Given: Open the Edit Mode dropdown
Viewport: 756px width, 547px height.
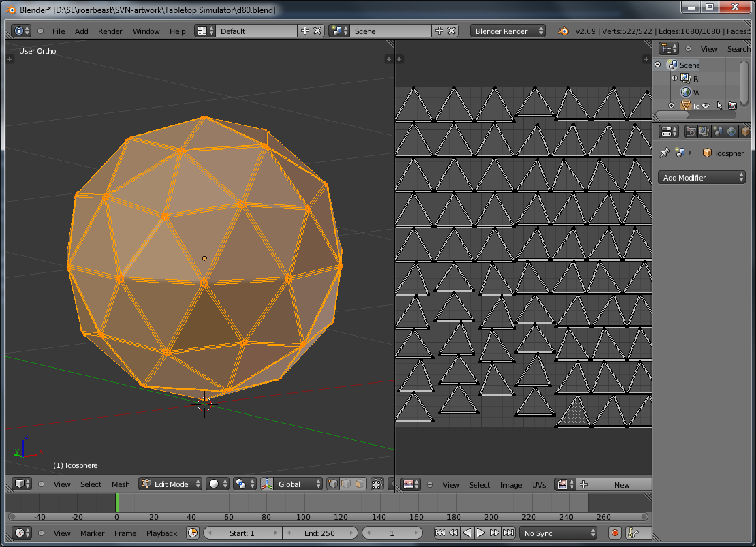Looking at the screenshot, I should tap(170, 484).
